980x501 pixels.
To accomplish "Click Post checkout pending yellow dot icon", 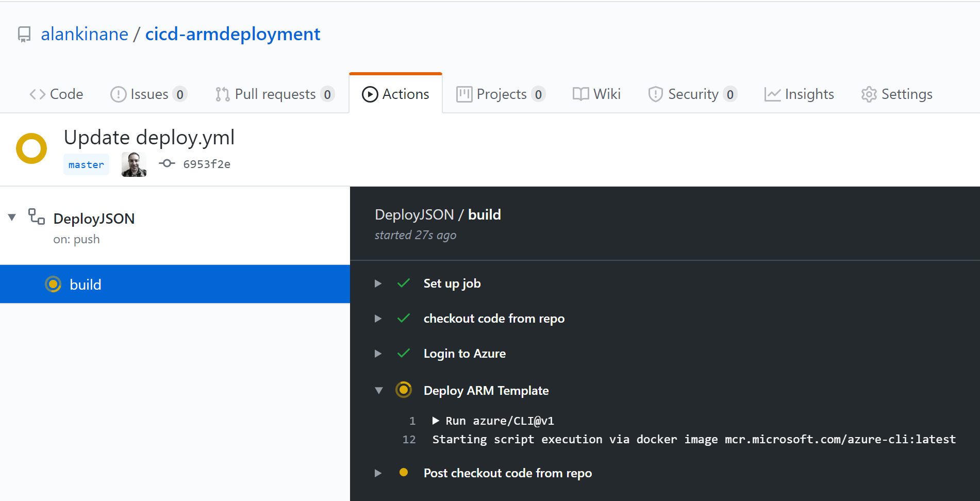I will click(x=404, y=472).
